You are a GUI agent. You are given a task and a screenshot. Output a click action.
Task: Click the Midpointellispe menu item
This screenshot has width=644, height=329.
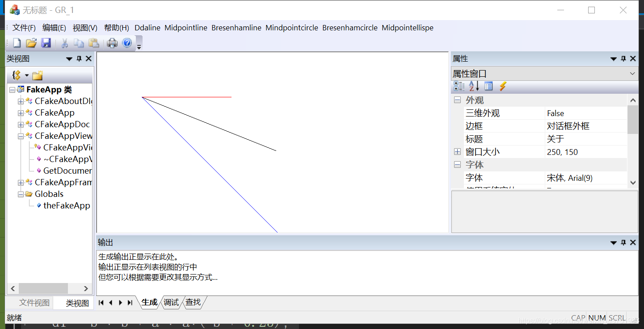408,28
